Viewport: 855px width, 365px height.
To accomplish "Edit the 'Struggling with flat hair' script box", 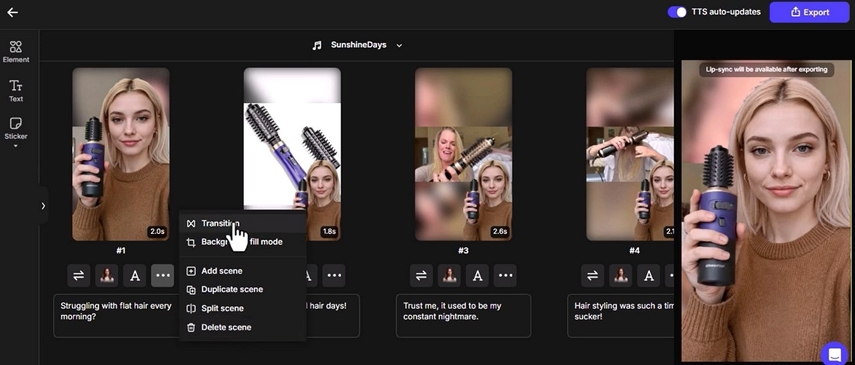I will click(117, 316).
